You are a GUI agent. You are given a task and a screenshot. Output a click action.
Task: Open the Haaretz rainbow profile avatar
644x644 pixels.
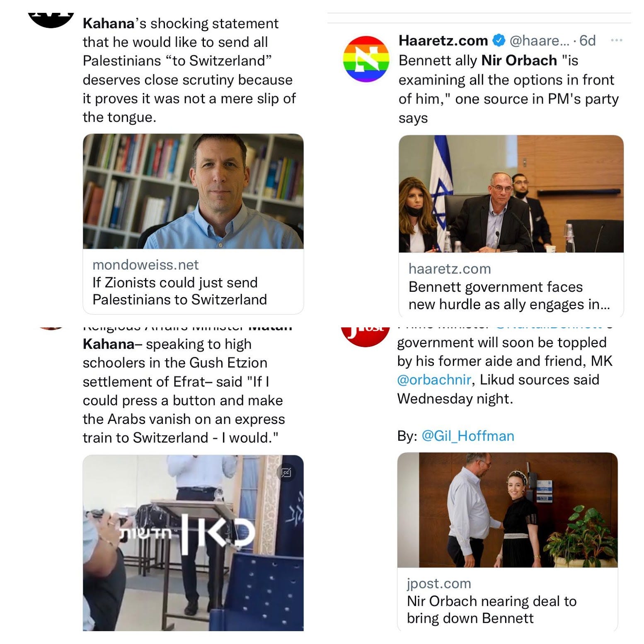(366, 59)
